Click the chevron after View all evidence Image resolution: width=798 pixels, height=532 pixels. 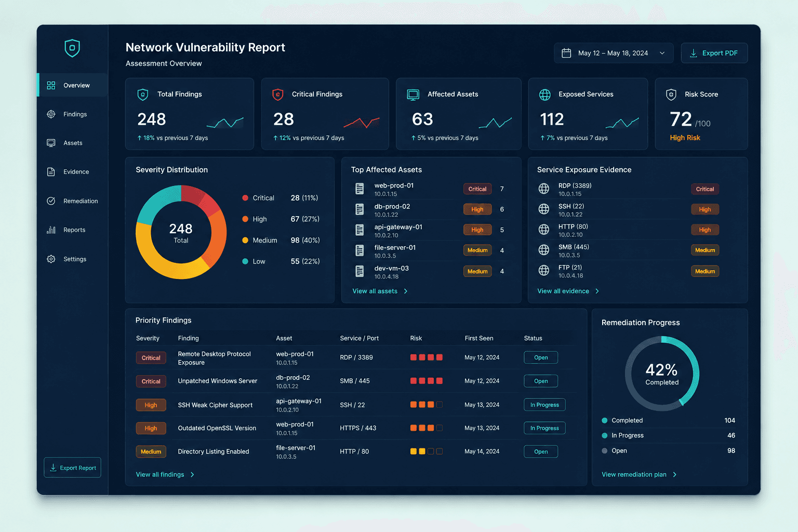pyautogui.click(x=597, y=291)
